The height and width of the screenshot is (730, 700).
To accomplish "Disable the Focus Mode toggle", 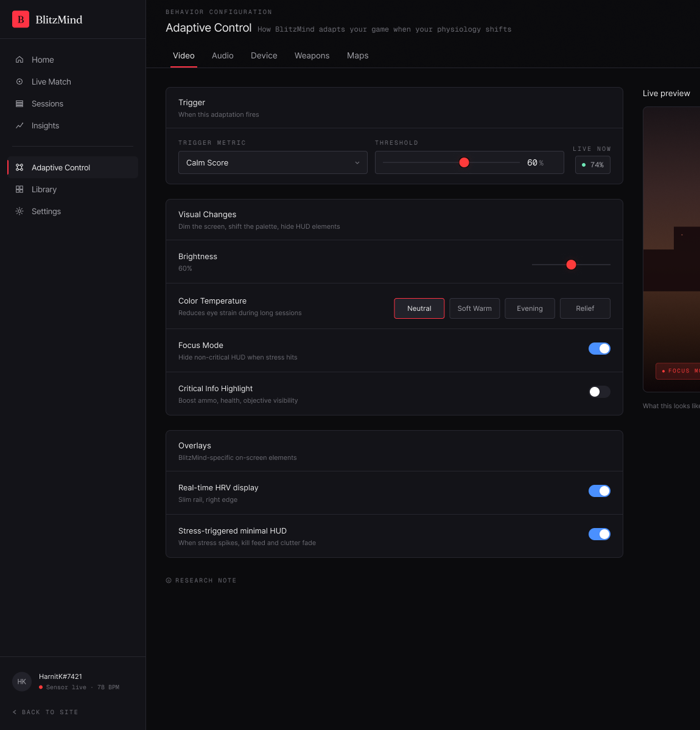I will coord(600,349).
